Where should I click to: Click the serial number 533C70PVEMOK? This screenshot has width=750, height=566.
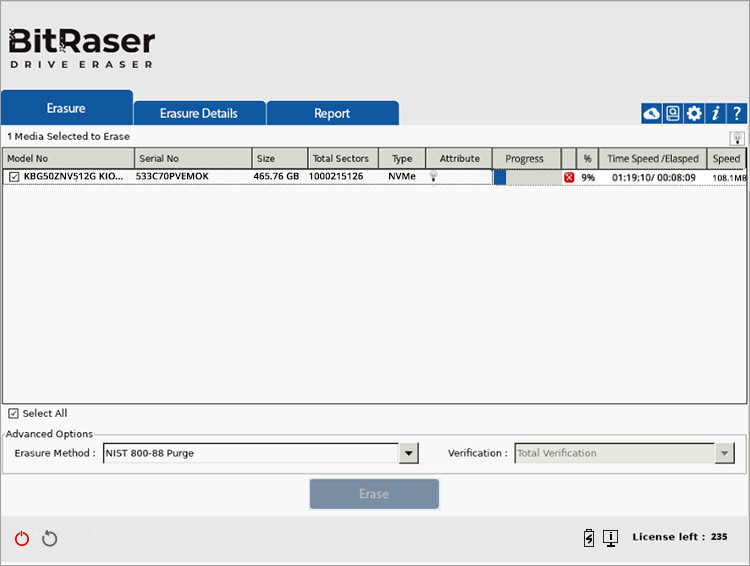172,176
